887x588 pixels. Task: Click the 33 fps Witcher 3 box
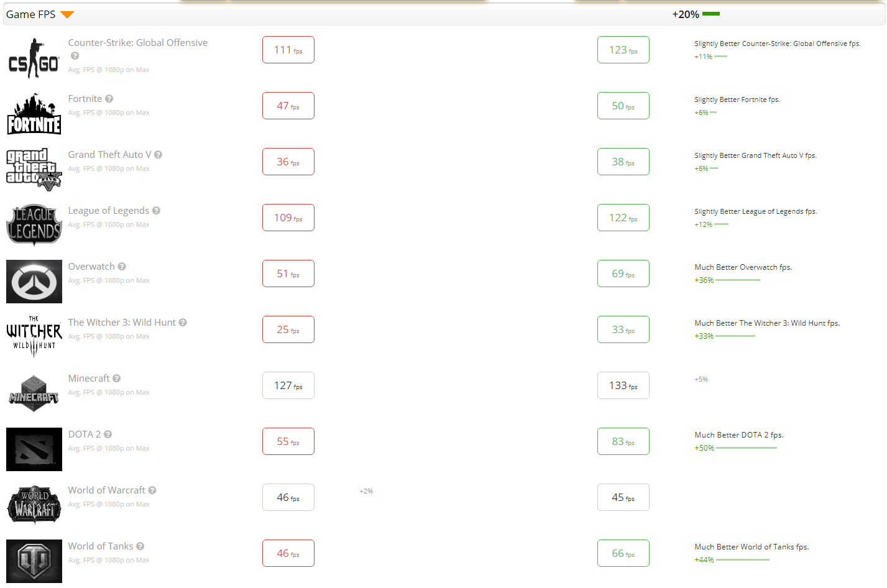coord(623,329)
